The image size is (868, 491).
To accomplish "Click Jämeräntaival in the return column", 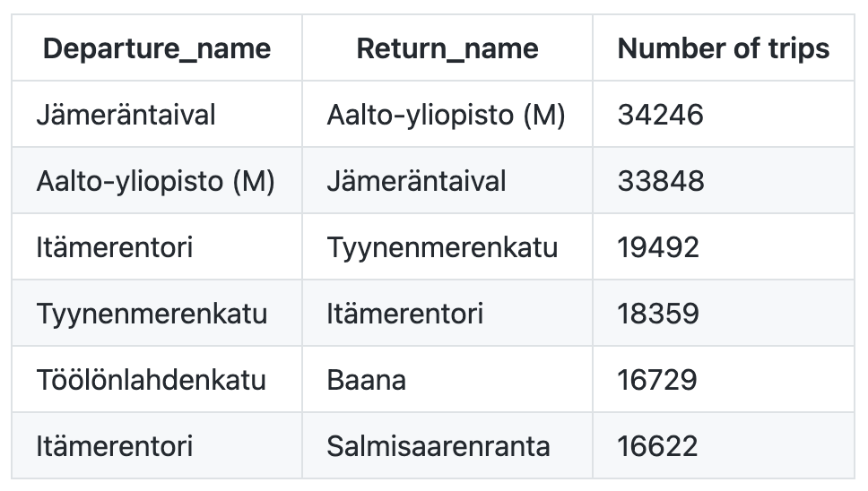I will pos(416,181).
